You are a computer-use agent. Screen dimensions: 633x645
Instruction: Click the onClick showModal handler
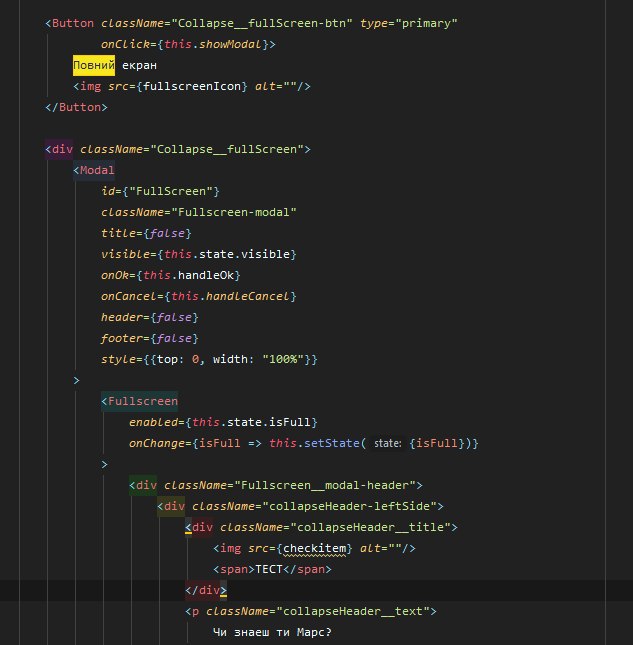[x=188, y=44]
